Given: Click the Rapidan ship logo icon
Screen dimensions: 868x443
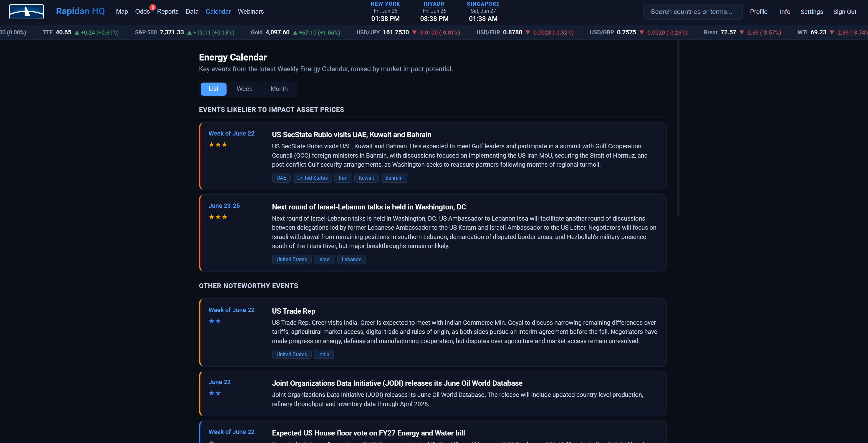Looking at the screenshot, I should [26, 11].
